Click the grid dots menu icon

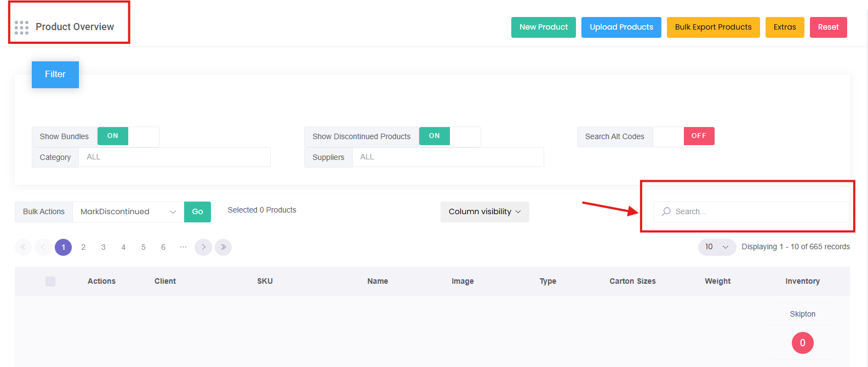(x=21, y=27)
